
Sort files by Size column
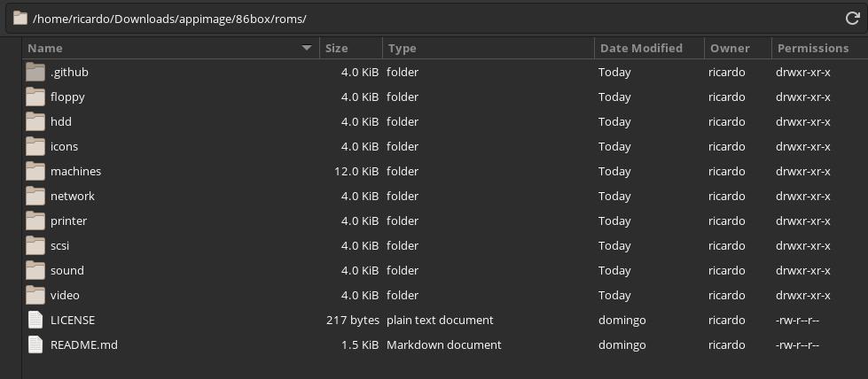click(x=351, y=48)
